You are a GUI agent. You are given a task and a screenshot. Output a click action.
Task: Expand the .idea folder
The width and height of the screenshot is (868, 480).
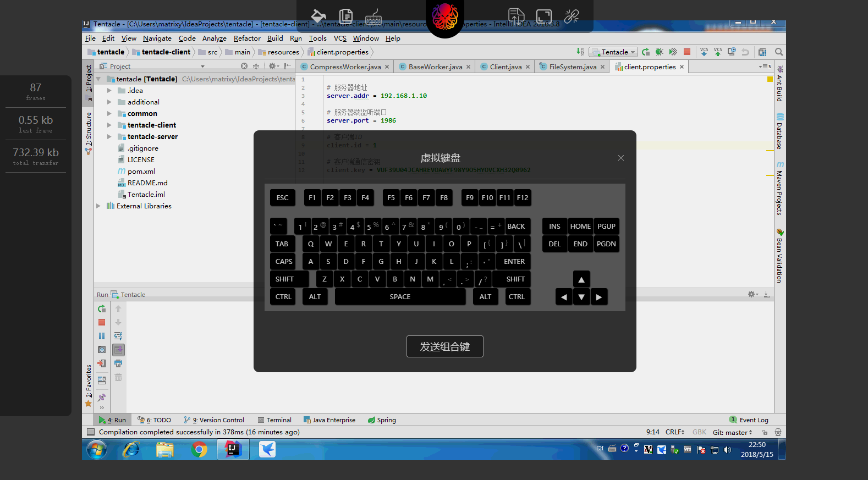coord(109,91)
